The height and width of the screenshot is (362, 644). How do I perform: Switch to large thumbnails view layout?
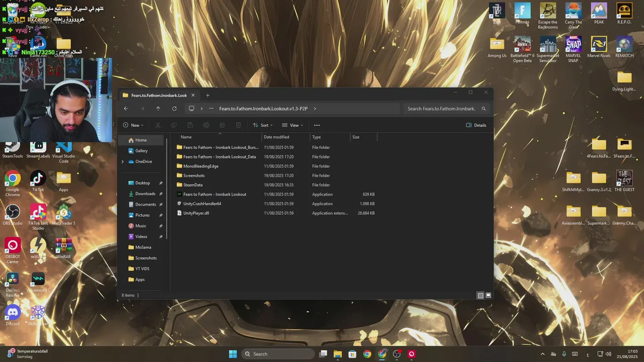[x=488, y=296]
